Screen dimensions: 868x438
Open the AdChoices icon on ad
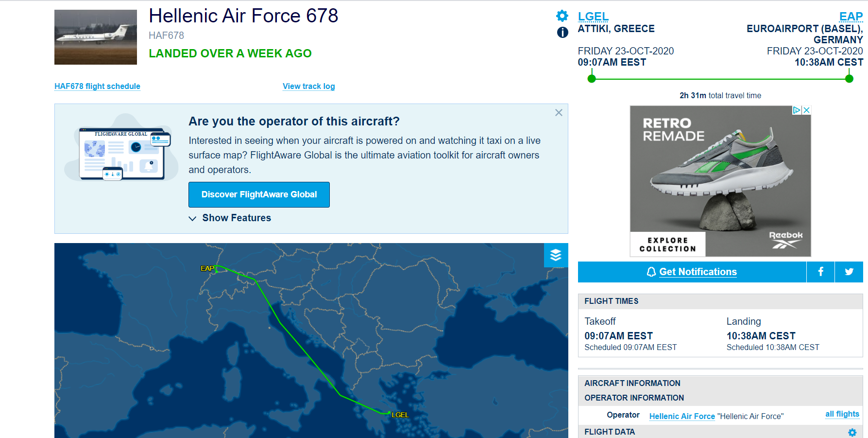[797, 110]
